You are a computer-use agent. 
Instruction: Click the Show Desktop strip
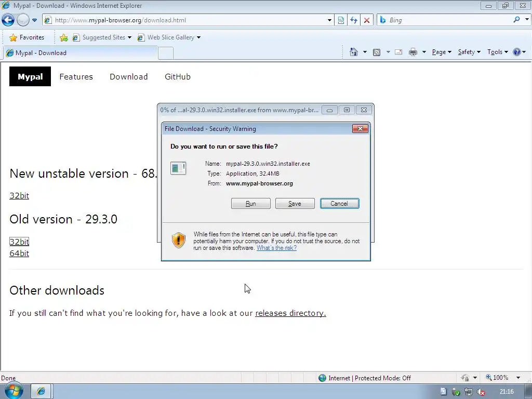coord(528,392)
